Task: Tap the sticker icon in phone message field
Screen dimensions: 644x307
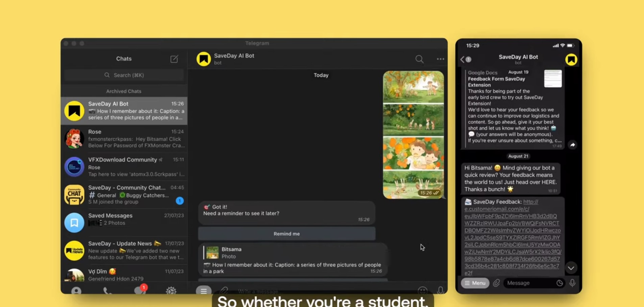Action: point(560,283)
